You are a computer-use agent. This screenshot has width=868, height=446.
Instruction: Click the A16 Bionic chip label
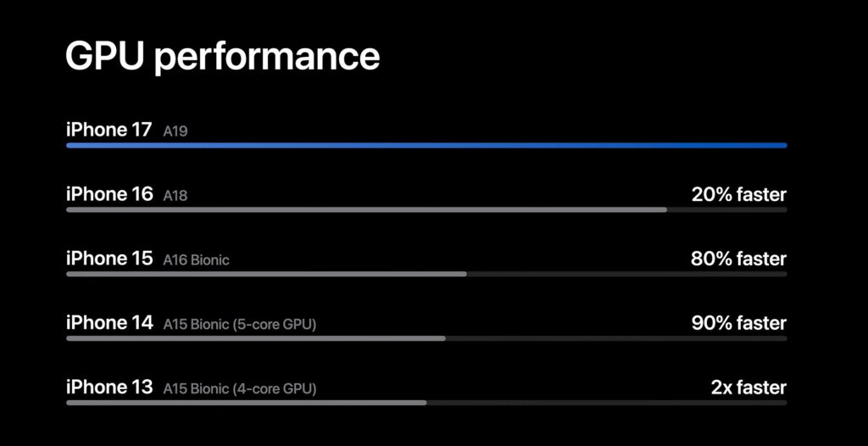coord(196,260)
